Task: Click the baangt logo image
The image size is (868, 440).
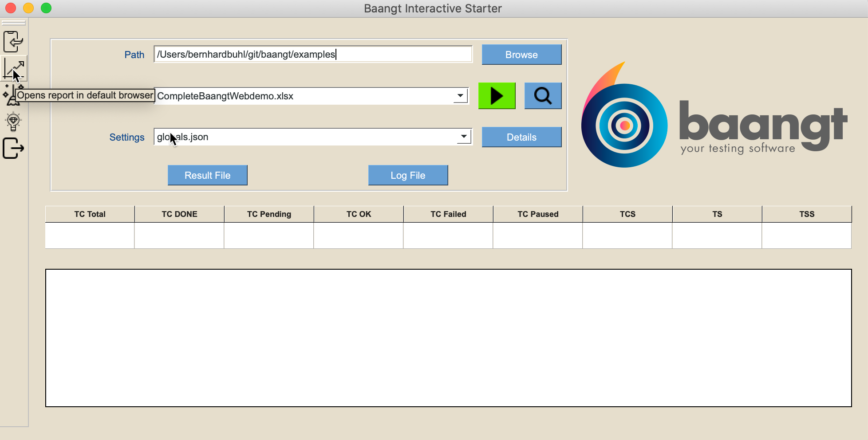Action: (714, 114)
